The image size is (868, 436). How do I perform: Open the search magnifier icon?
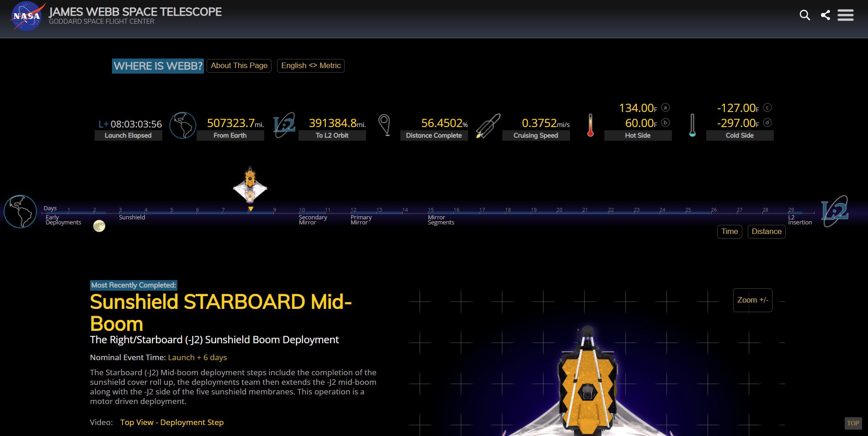point(805,15)
